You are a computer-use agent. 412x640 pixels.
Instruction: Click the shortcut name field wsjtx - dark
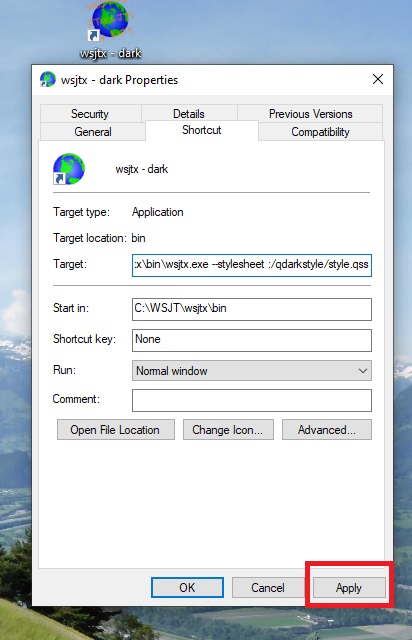coord(142,169)
